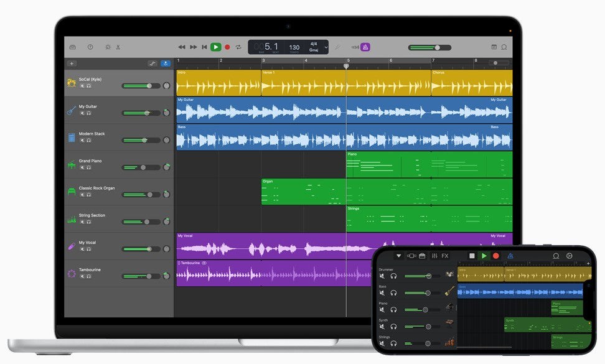Solo the My Vocal track with headphones
The image size is (605, 364).
(89, 249)
